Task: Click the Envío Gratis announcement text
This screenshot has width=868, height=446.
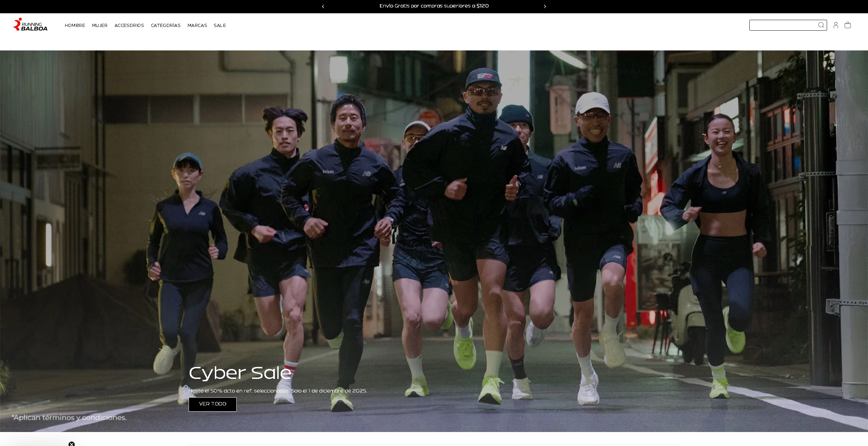Action: click(434, 6)
